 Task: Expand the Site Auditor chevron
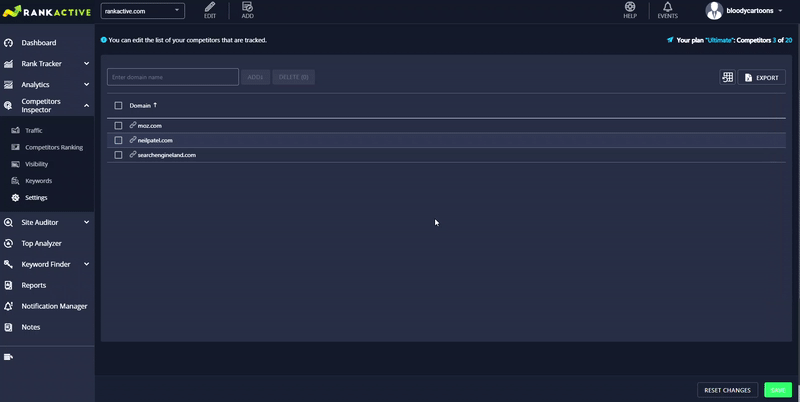[86, 222]
